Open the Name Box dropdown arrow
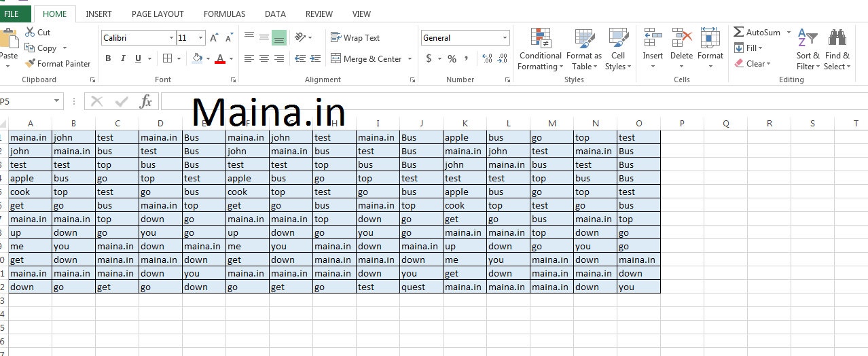 57,102
